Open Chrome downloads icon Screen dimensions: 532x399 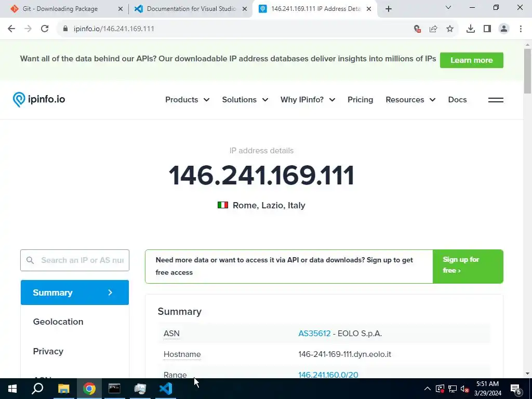point(471,29)
